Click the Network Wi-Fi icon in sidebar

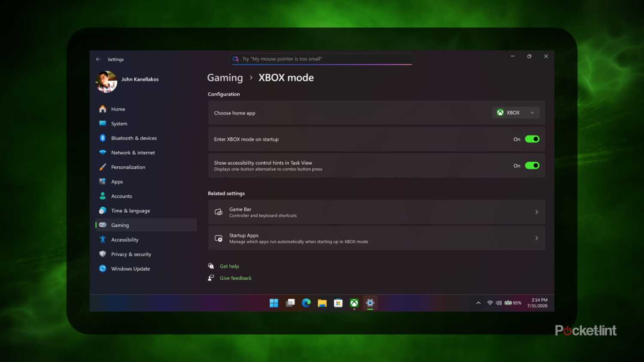[103, 152]
